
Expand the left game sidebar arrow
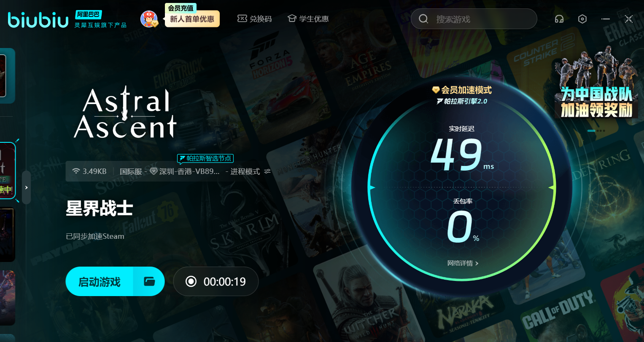26,187
